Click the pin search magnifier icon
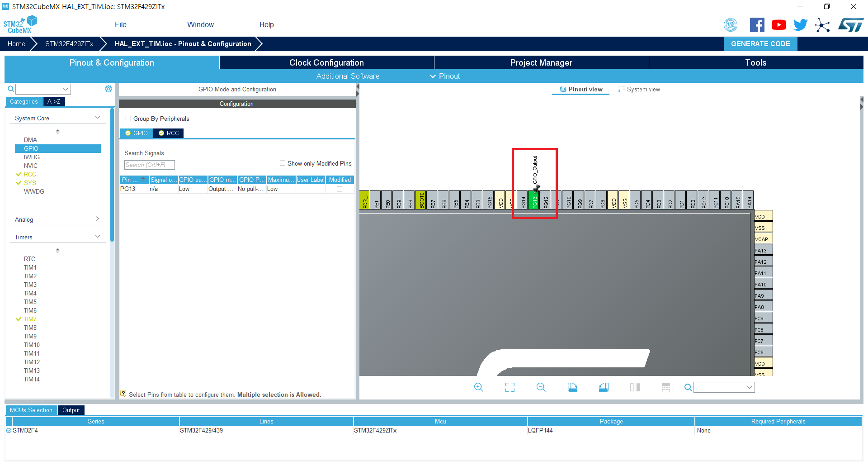The height and width of the screenshot is (466, 868). 688,387
